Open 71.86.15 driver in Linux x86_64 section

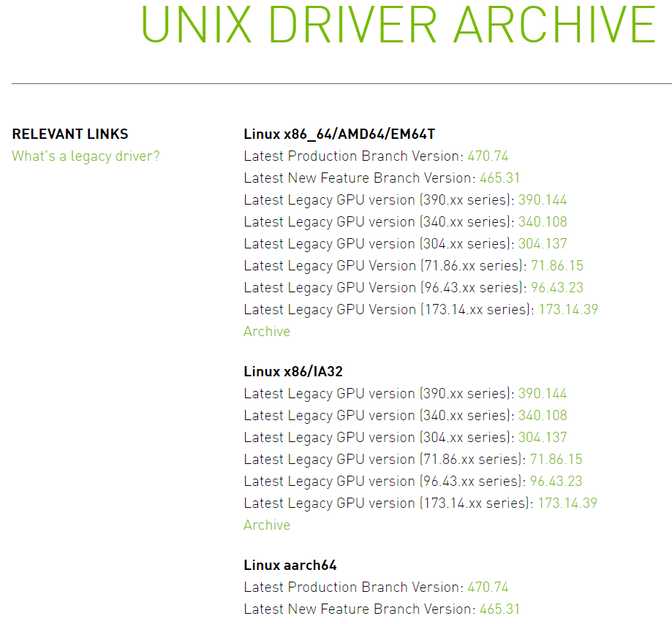[557, 265]
